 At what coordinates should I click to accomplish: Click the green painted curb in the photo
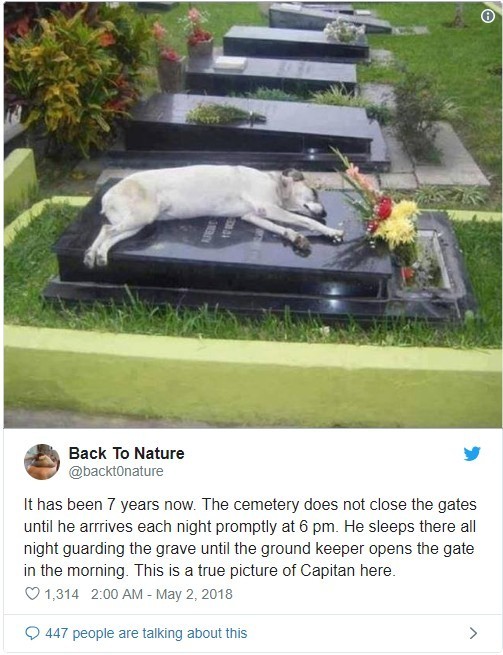pos(253,376)
